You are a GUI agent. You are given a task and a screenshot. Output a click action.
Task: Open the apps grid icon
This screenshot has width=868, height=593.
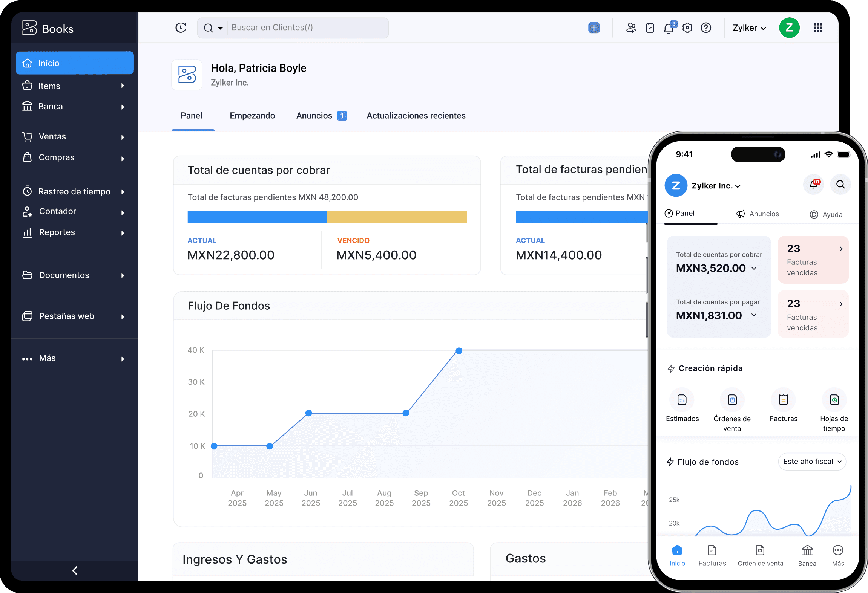(x=818, y=28)
